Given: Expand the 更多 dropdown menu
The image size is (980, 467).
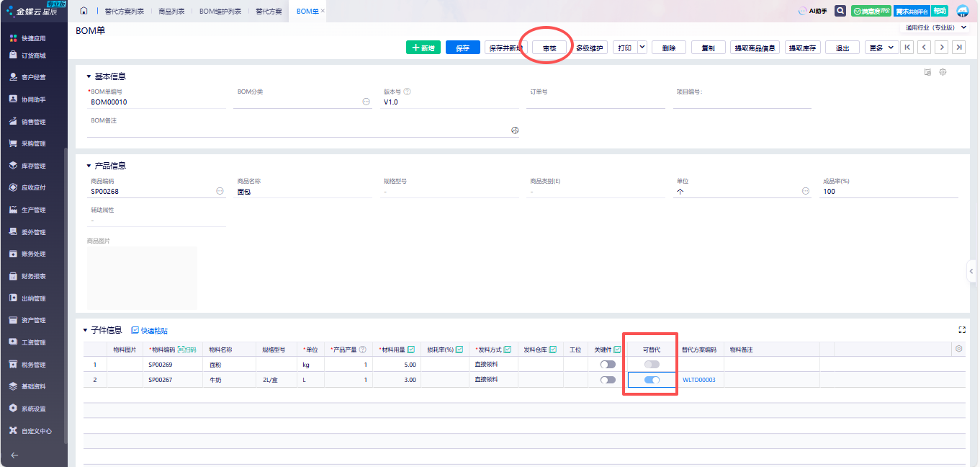Looking at the screenshot, I should click(x=881, y=48).
